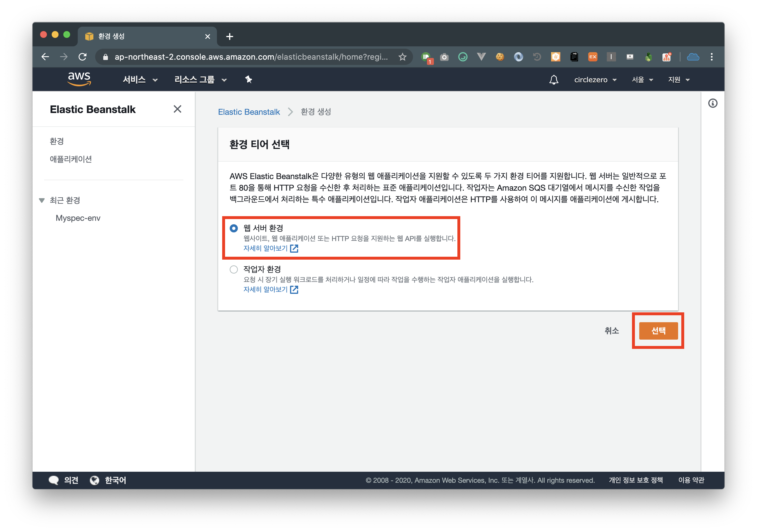Viewport: 757px width, 532px height.
Task: Open 환경 in the sidebar
Action: click(x=57, y=141)
